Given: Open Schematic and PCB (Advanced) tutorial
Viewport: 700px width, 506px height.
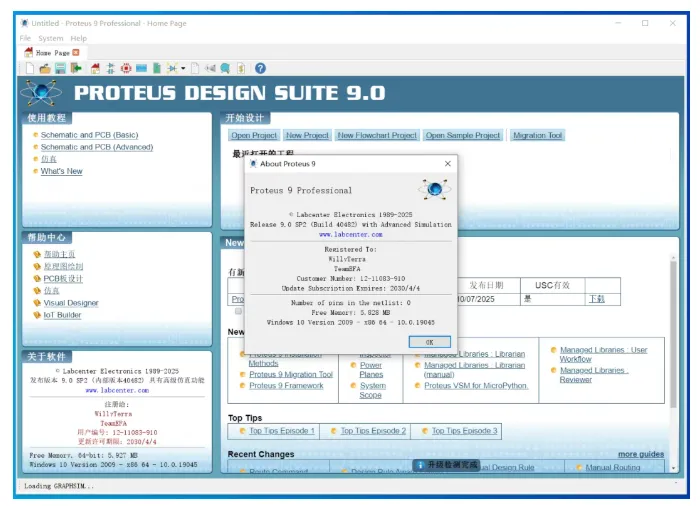Looking at the screenshot, I should 97,147.
